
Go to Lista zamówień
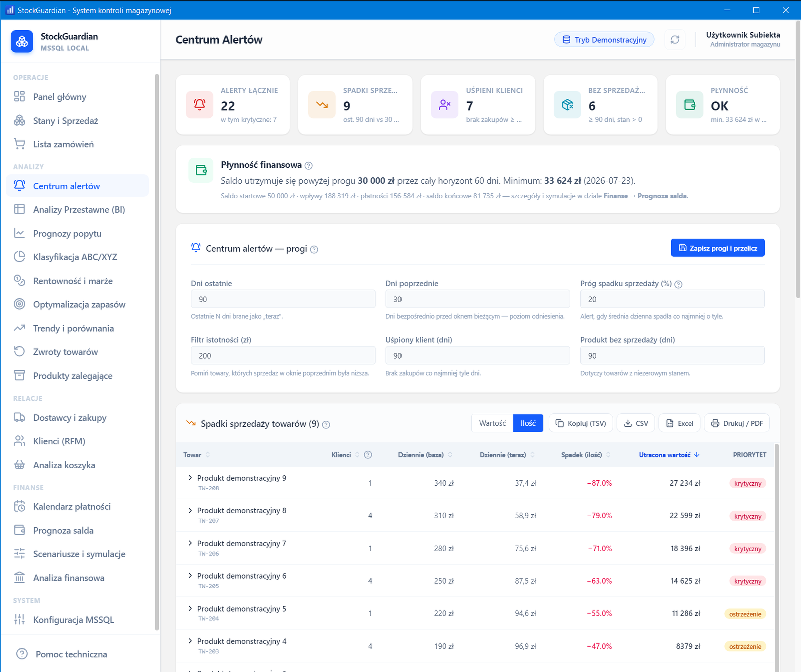tap(77, 144)
